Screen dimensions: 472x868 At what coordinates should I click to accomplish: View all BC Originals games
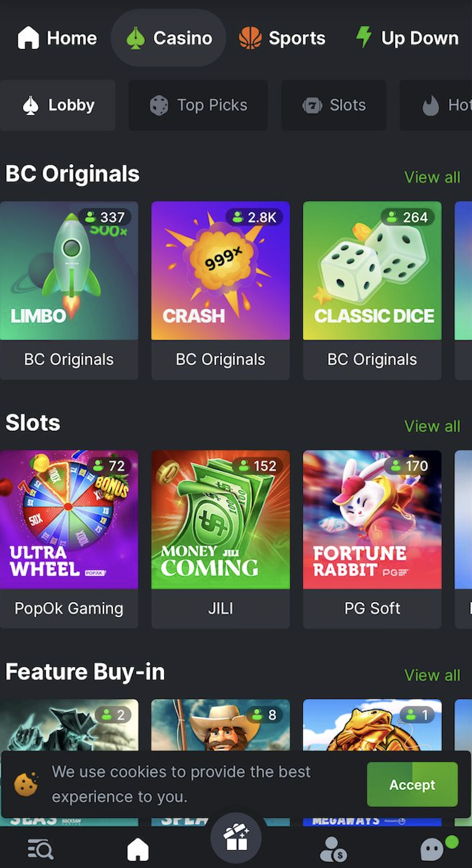(433, 177)
